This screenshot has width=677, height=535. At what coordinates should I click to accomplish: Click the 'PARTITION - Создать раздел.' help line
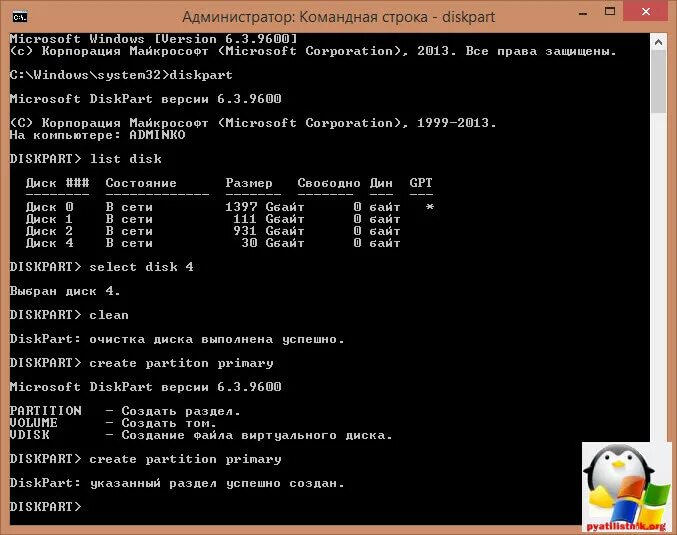pyautogui.click(x=125, y=411)
